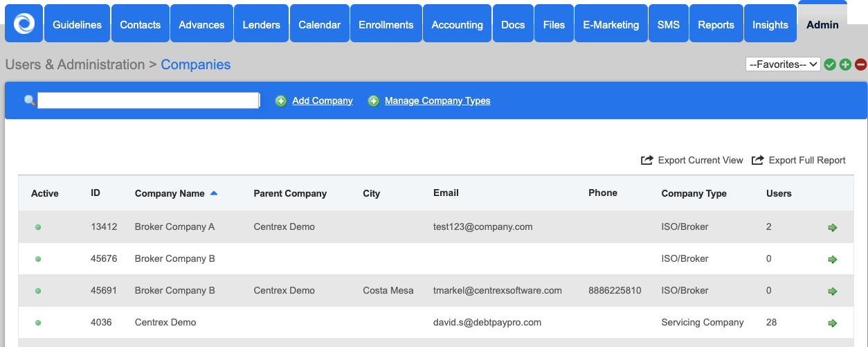This screenshot has height=347, width=868.
Task: Click the search magnifier icon
Action: (29, 100)
